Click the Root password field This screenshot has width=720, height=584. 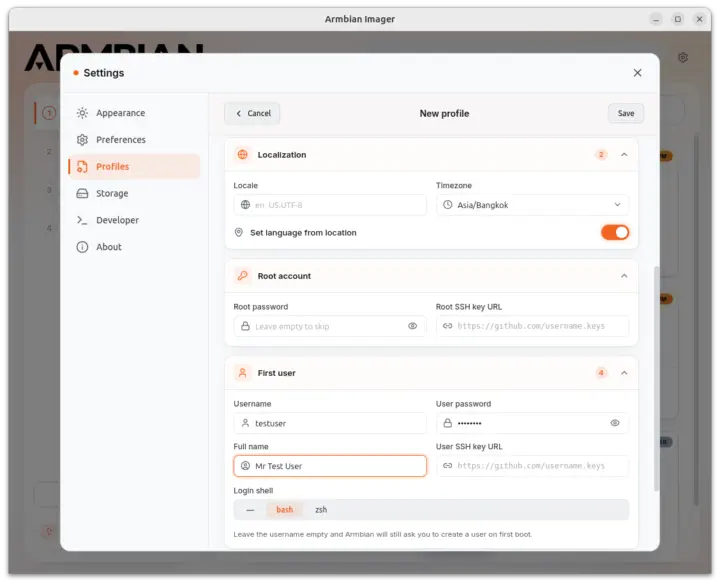(x=330, y=326)
